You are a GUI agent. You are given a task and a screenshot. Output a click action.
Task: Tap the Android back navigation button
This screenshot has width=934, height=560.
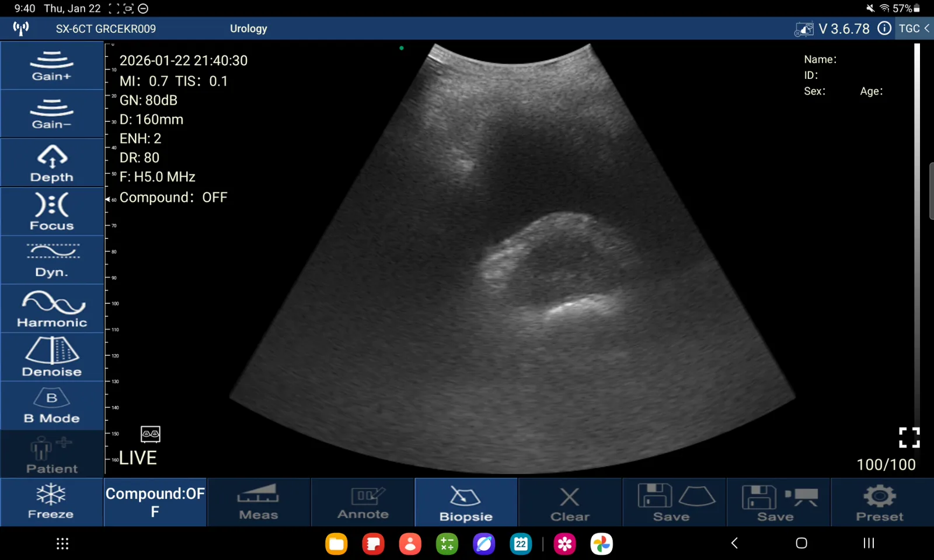(734, 543)
